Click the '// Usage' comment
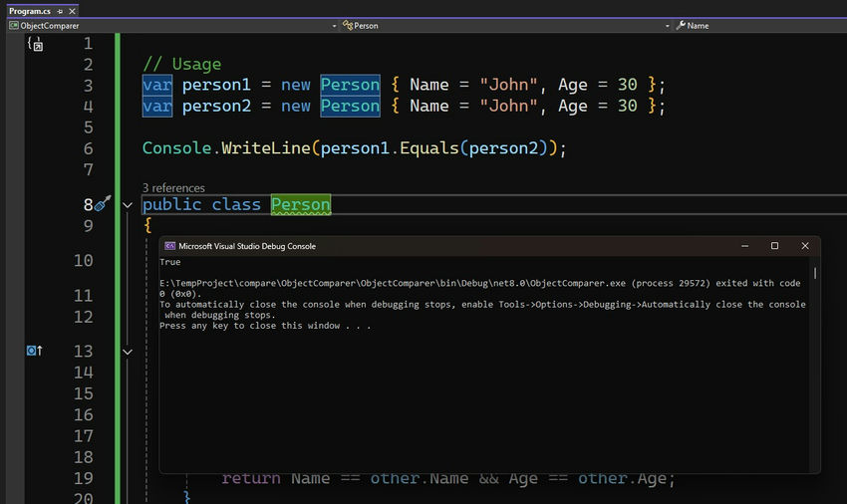The height and width of the screenshot is (504, 847). [182, 64]
